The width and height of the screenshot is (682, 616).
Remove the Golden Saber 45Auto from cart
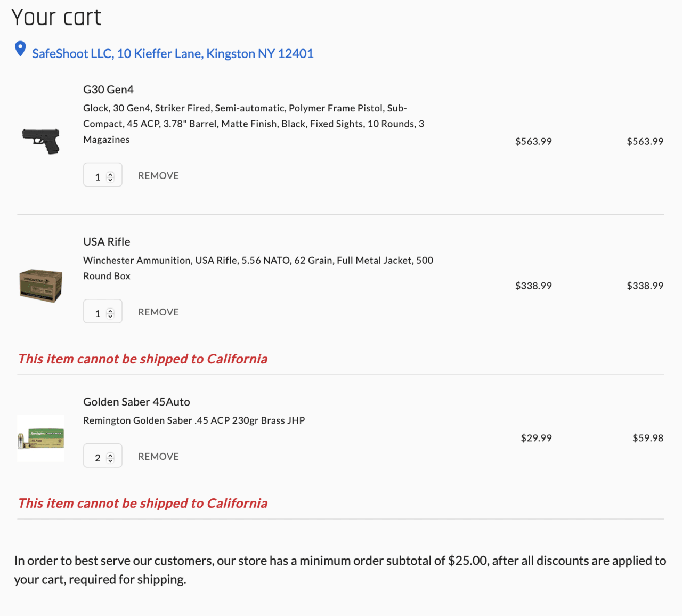(158, 456)
